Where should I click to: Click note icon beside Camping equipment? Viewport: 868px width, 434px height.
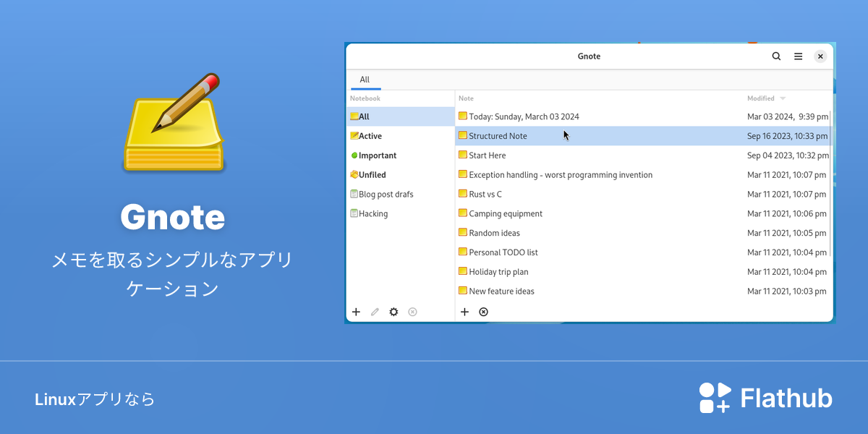463,213
